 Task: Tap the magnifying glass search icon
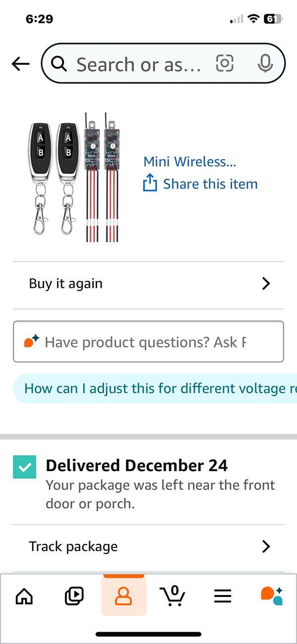[x=59, y=64]
